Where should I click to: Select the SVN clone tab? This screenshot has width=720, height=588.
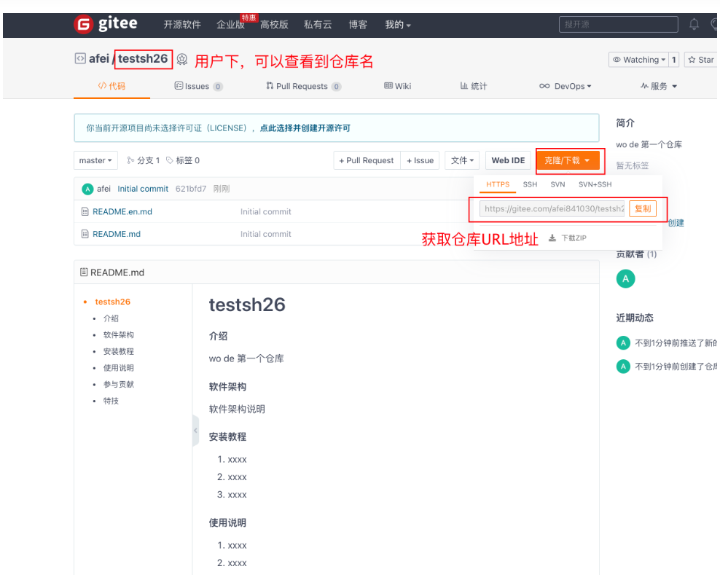tap(557, 184)
